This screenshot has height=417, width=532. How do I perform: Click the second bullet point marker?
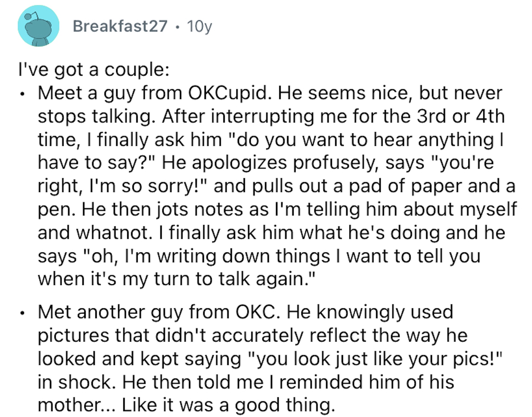point(23,313)
